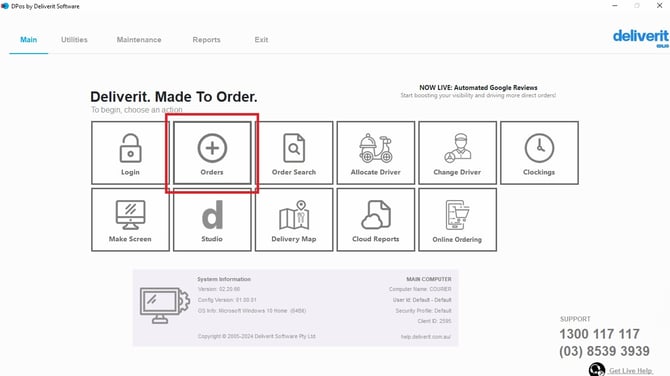670x376 pixels.
Task: Open the Allocate Driver scooter tile
Action: [376, 153]
